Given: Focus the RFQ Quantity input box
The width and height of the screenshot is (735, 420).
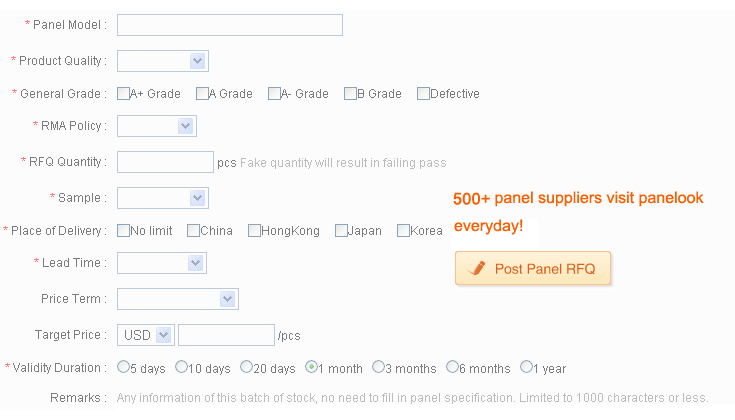Looking at the screenshot, I should coord(165,162).
